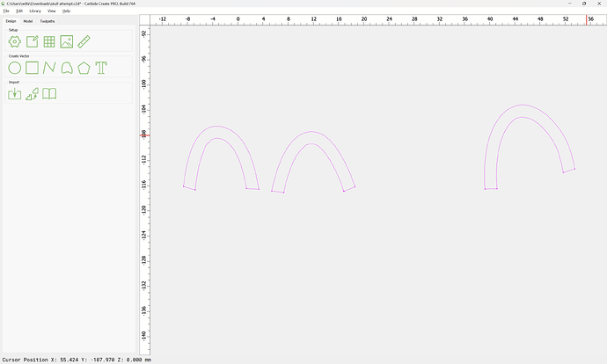This screenshot has width=607, height=364.
Task: Open Job Setup gear icon
Action: 14,41
